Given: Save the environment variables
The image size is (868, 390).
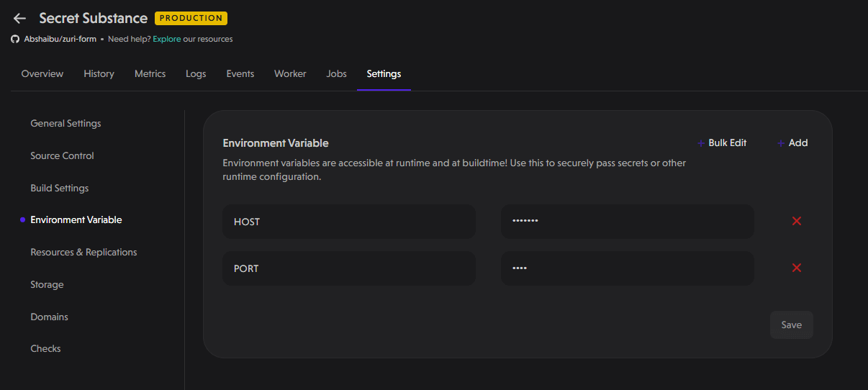Looking at the screenshot, I should tap(792, 325).
